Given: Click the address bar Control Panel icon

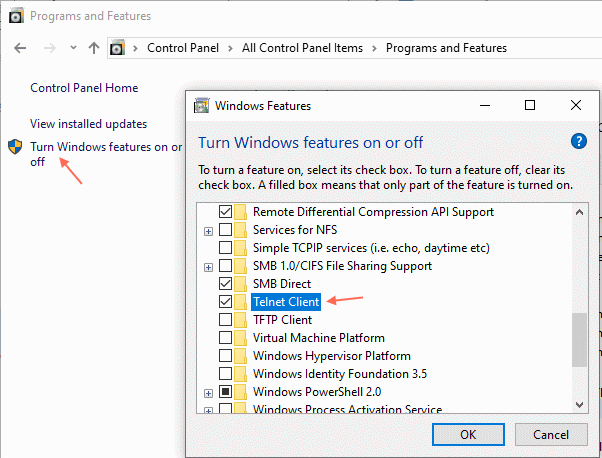Looking at the screenshot, I should click(117, 48).
